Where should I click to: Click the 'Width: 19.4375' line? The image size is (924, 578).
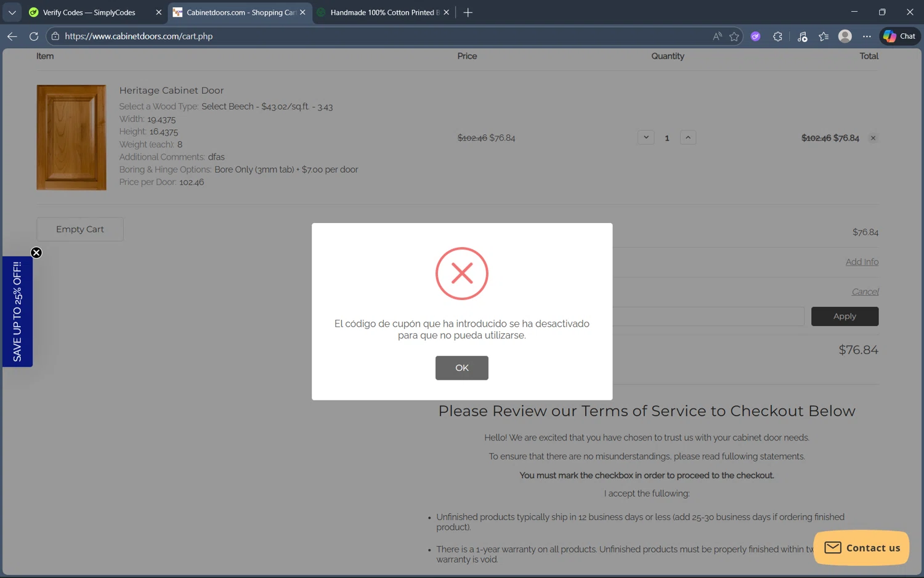pyautogui.click(x=147, y=119)
